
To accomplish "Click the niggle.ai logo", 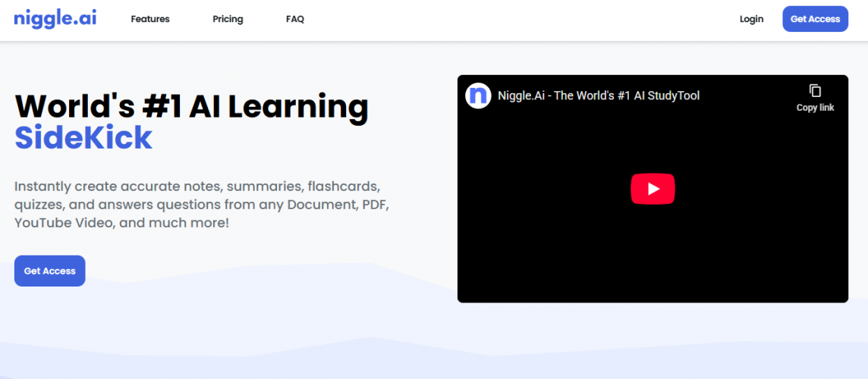I will pos(55,18).
